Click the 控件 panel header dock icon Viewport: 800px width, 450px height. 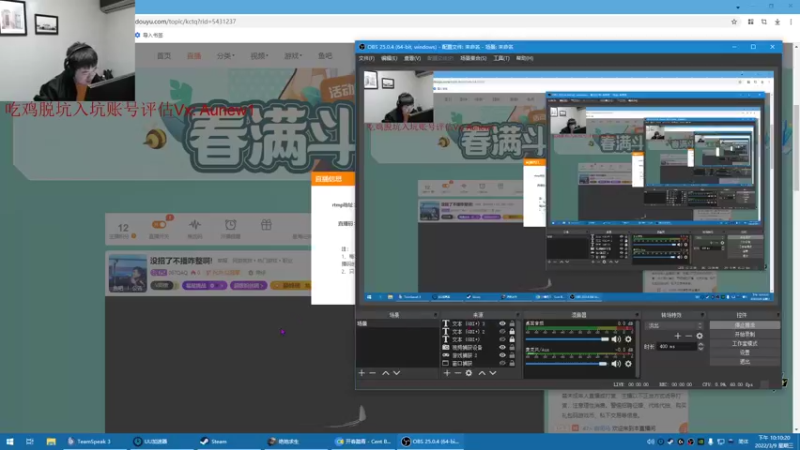tap(777, 315)
